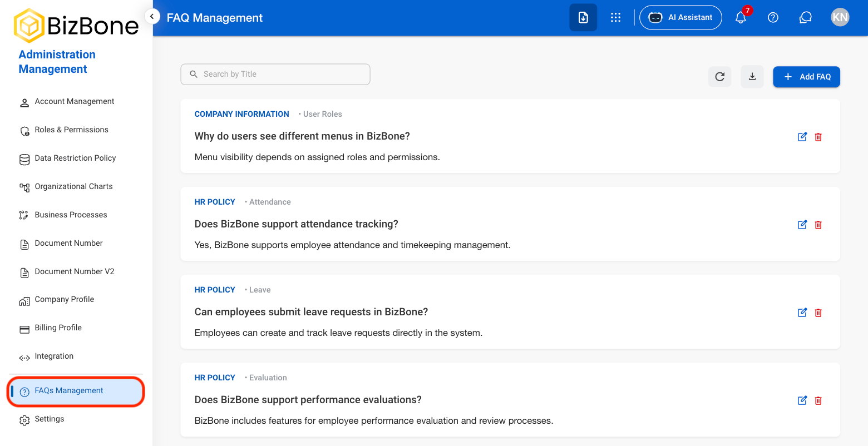Image resolution: width=868 pixels, height=446 pixels.
Task: Refresh the FAQ list
Action: [x=719, y=77]
